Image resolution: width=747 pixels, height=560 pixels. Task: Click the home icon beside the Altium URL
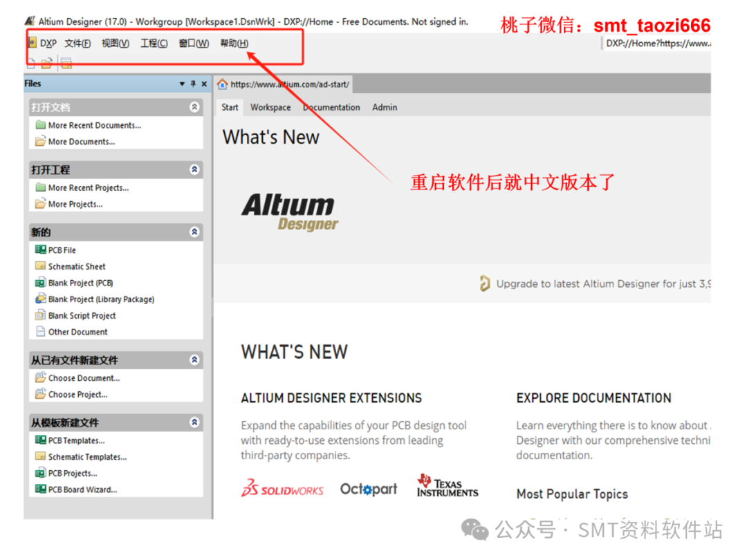222,84
